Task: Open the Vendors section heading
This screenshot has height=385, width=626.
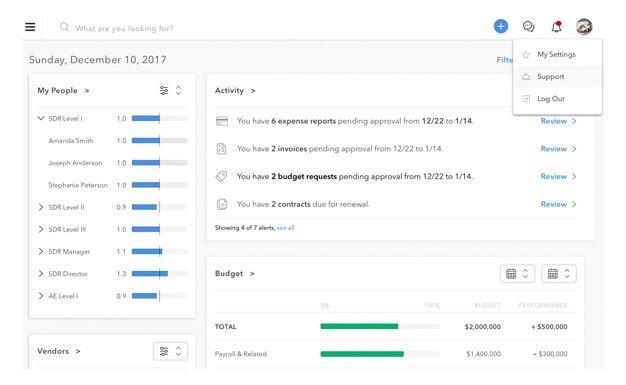Action: [x=59, y=351]
